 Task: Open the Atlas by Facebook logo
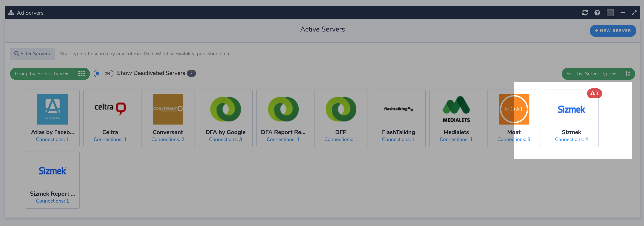[x=52, y=109]
